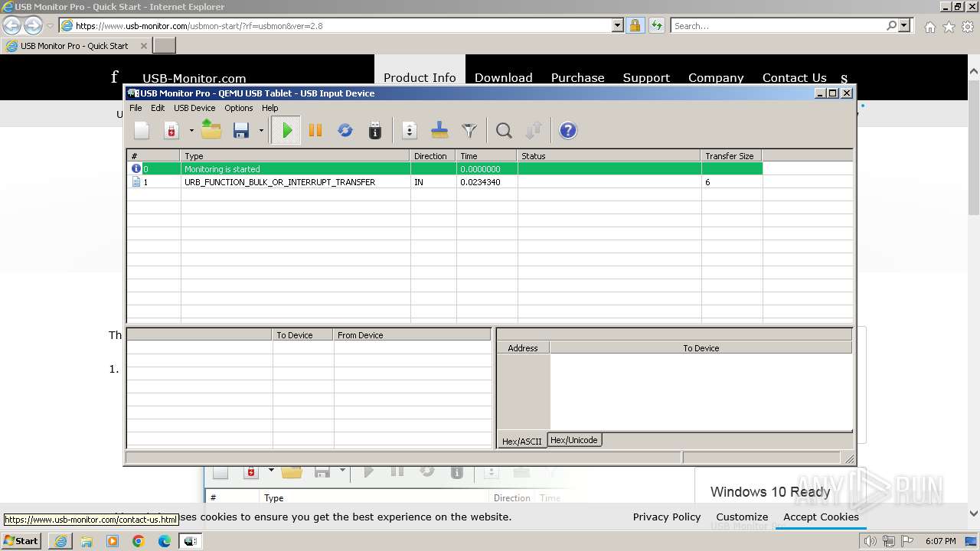Click the USB device select icon

(x=171, y=131)
